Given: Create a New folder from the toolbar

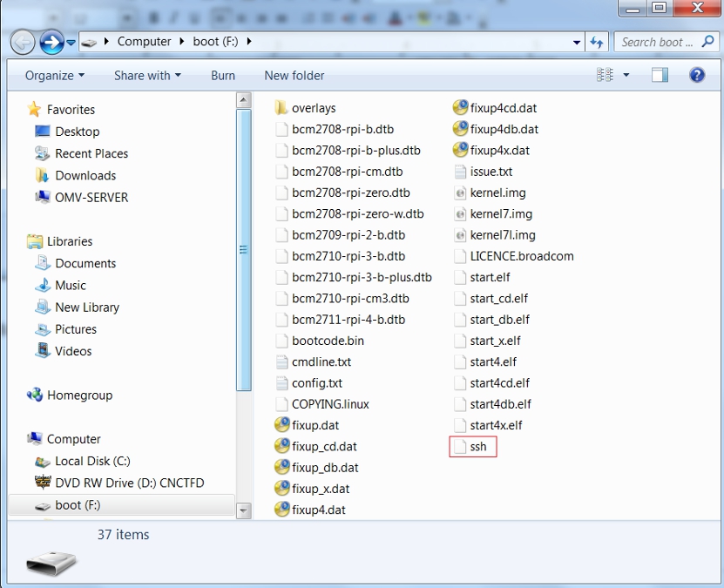Looking at the screenshot, I should click(x=294, y=76).
